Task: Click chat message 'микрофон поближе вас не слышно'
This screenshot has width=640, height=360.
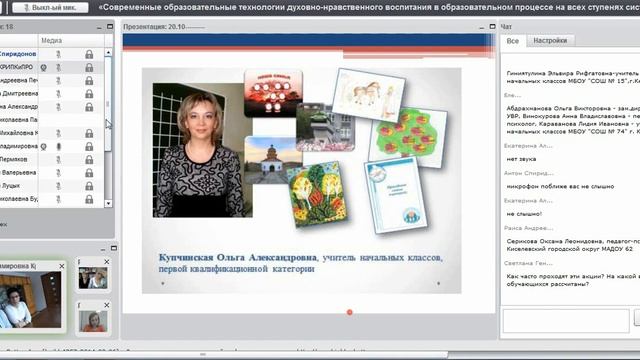Action: point(560,187)
